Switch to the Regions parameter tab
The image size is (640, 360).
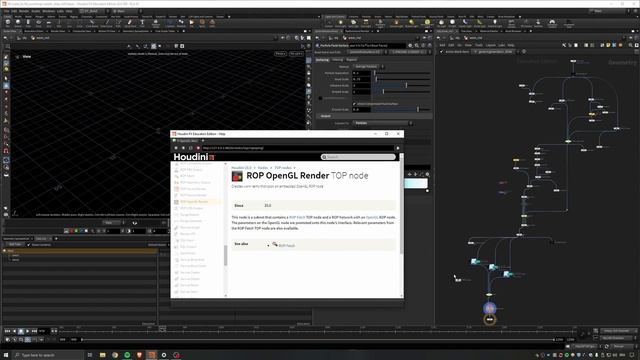coord(351,60)
